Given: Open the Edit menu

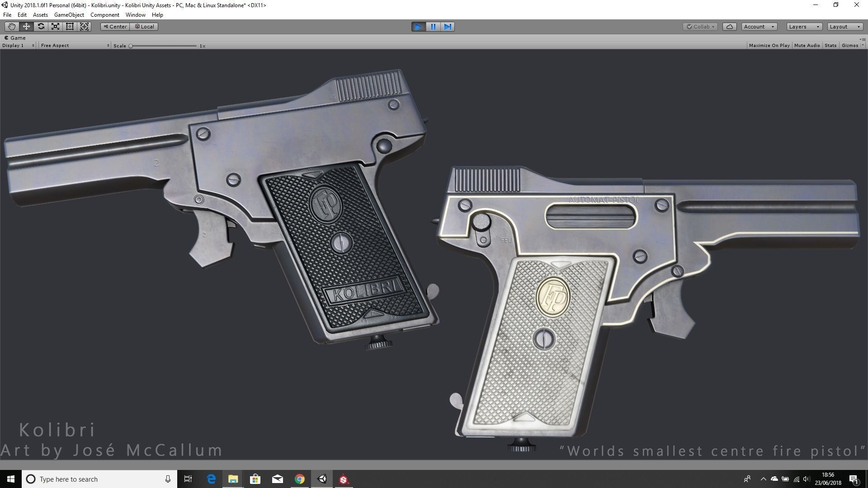Looking at the screenshot, I should click(x=22, y=15).
